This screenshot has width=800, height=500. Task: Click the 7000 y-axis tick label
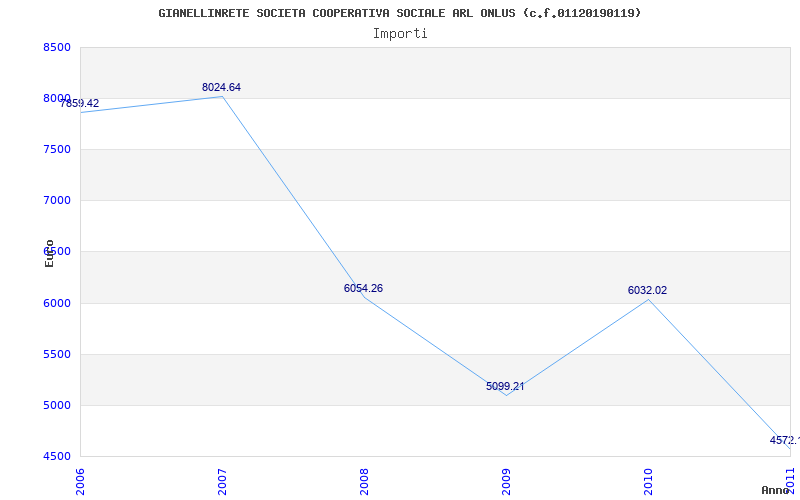pyautogui.click(x=57, y=201)
